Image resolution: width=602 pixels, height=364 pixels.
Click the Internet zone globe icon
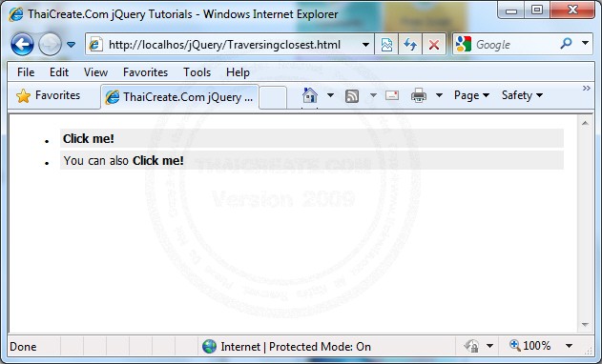coord(209,346)
